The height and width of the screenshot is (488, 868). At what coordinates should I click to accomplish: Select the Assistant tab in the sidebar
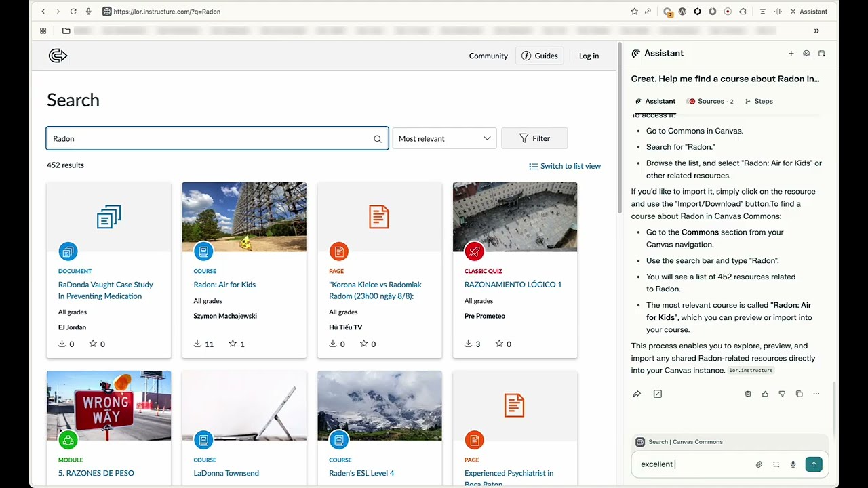655,101
